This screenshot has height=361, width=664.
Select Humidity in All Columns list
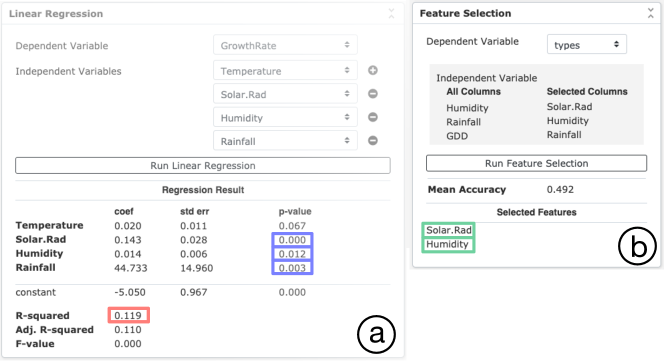click(x=467, y=108)
